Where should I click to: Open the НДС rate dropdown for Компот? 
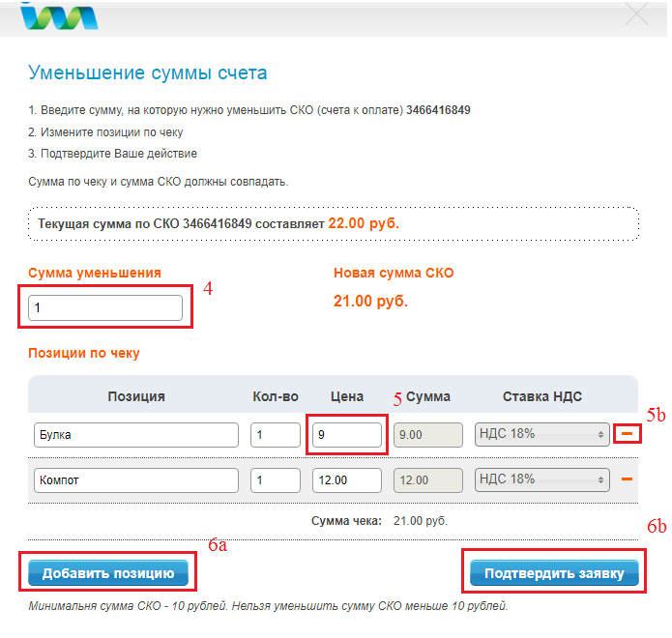click(x=542, y=479)
